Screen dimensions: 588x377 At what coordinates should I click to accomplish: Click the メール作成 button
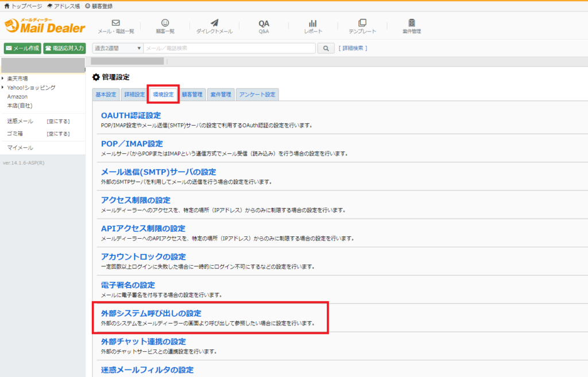click(22, 48)
